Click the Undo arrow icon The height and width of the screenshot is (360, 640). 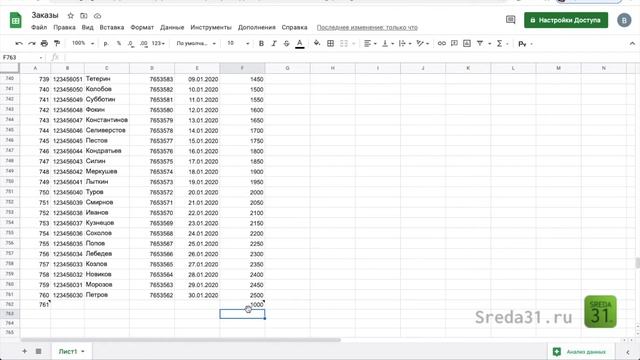click(x=19, y=43)
